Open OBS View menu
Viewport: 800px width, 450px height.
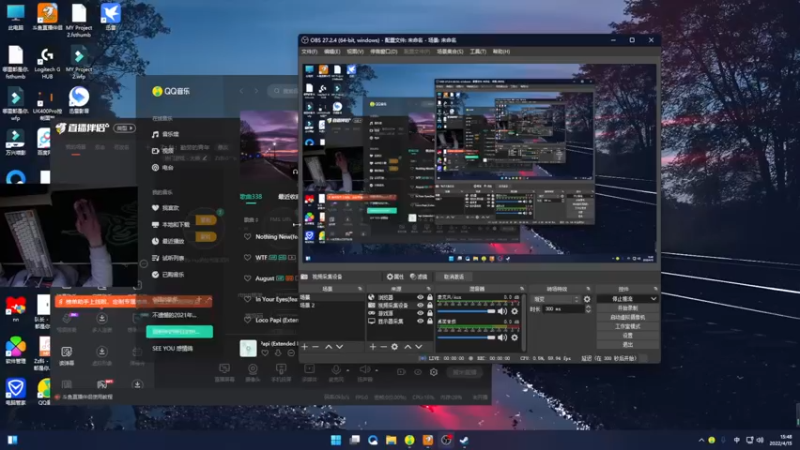355,52
